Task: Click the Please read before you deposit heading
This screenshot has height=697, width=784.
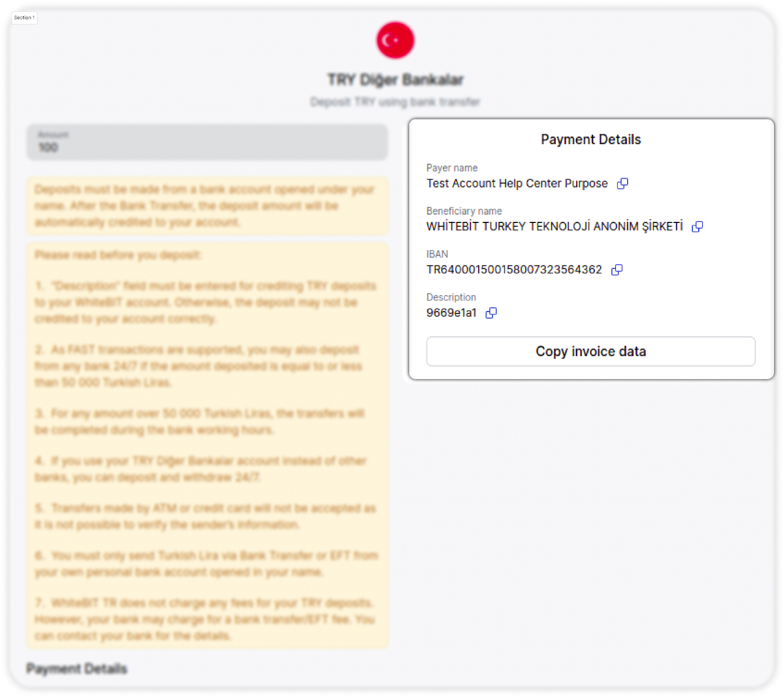Action: pyautogui.click(x=118, y=255)
